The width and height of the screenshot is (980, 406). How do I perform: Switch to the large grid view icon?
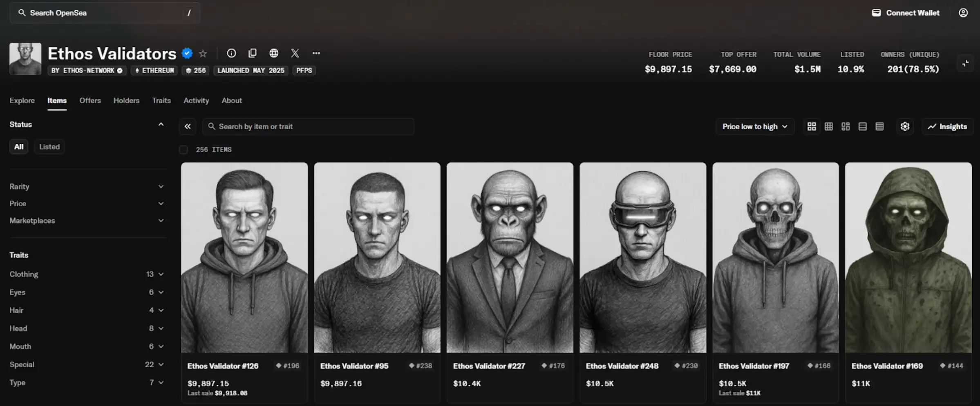tap(812, 127)
